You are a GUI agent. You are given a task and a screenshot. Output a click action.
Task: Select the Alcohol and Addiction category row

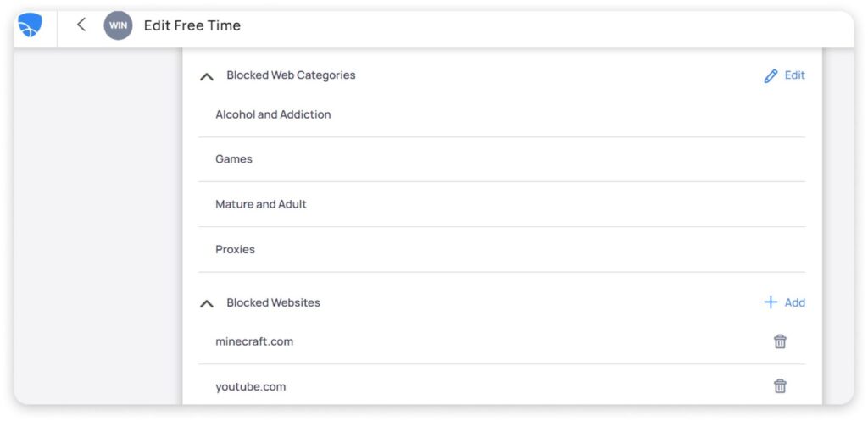273,114
